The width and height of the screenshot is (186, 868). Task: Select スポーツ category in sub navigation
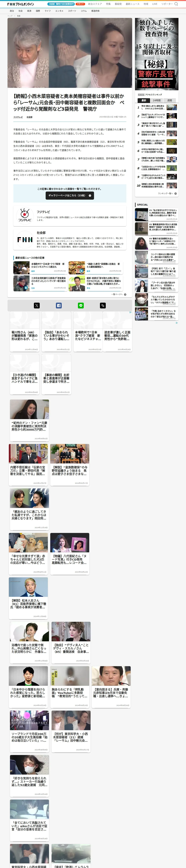tap(72, 11)
